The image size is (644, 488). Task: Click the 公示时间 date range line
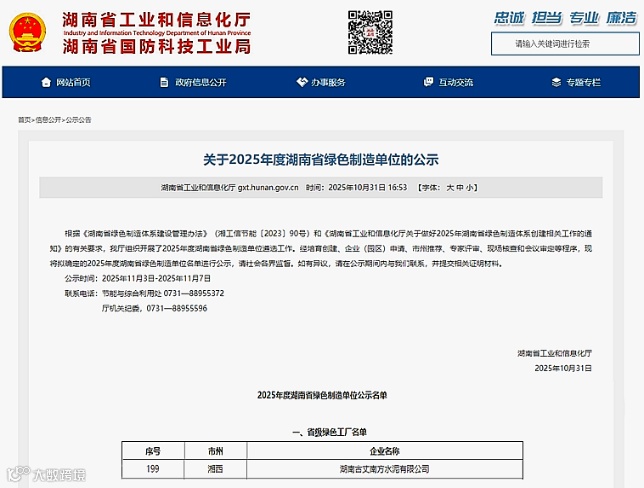pos(138,279)
